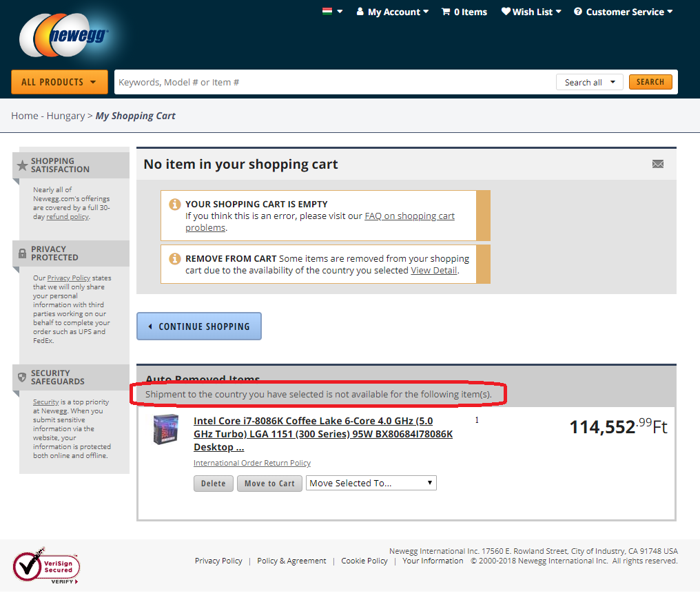Open the Policy & Agreement footer link
This screenshot has height=602, width=700.
click(x=291, y=561)
